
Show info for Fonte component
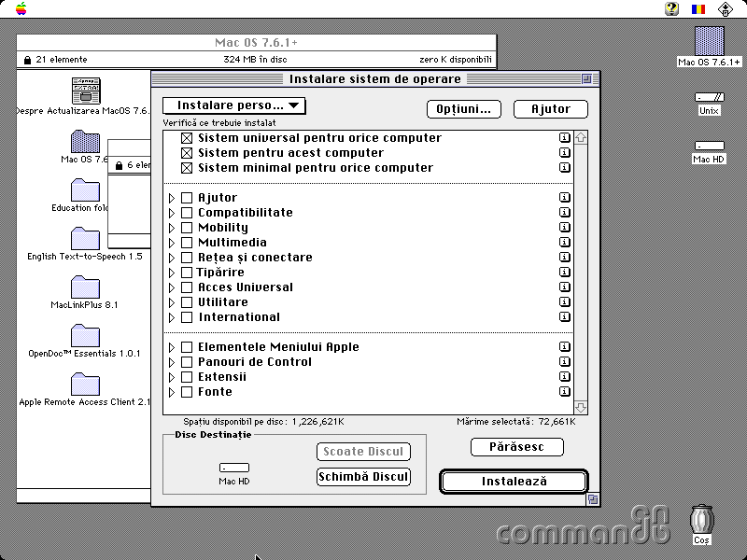tap(565, 391)
